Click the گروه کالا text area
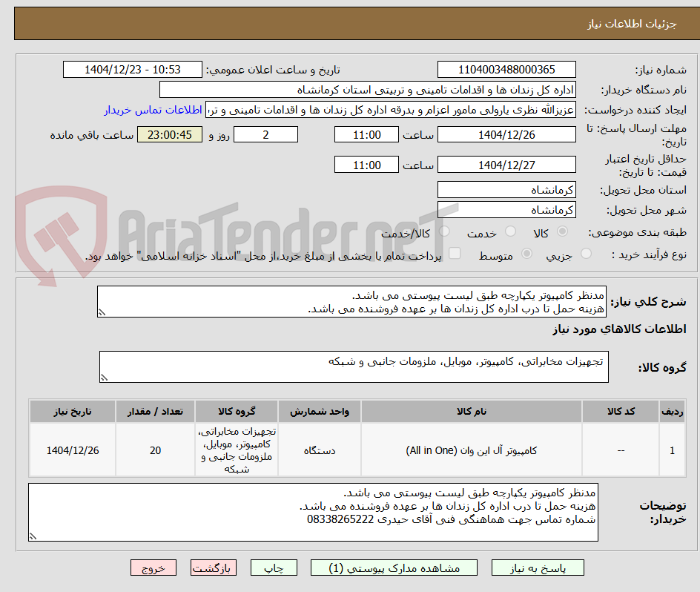The height and width of the screenshot is (592, 700). click(354, 366)
